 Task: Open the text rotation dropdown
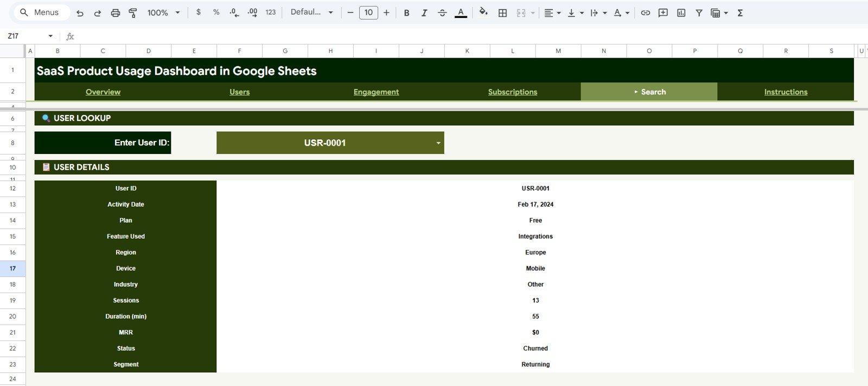(621, 13)
